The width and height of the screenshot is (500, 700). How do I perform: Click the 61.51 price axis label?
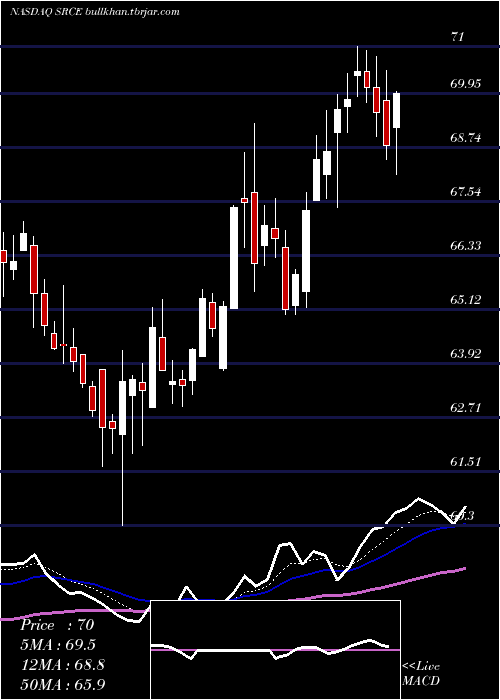pos(466,462)
